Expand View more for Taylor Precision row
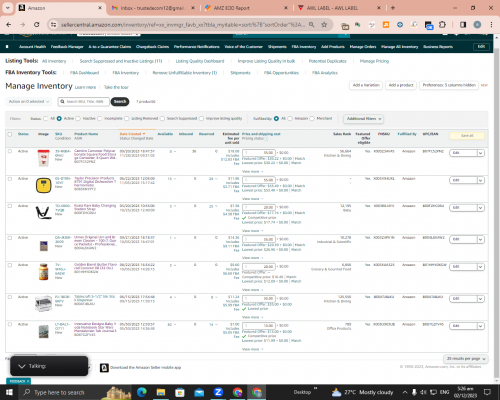The image size is (500, 400). pyautogui.click(x=252, y=199)
